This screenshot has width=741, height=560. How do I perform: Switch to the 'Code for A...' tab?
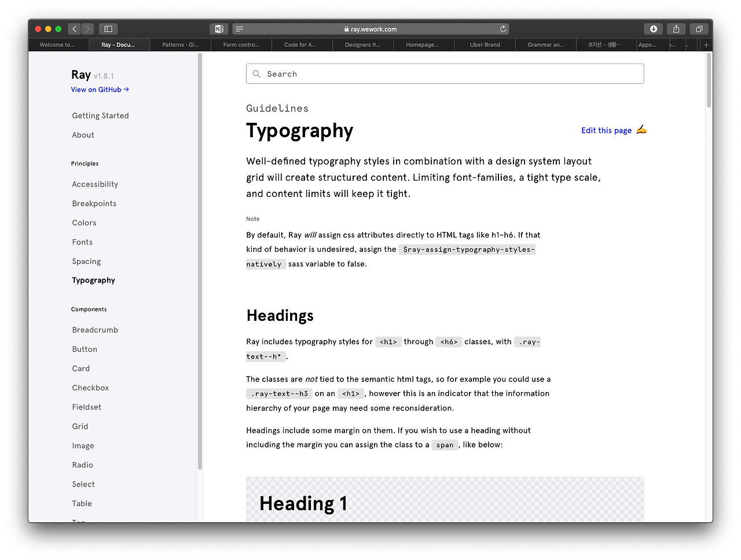(x=300, y=45)
